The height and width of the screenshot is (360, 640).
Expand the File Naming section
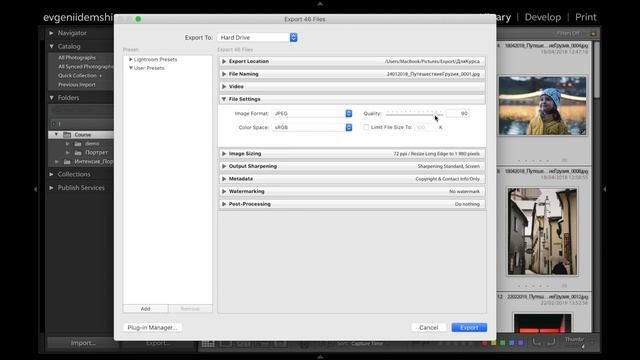(224, 74)
